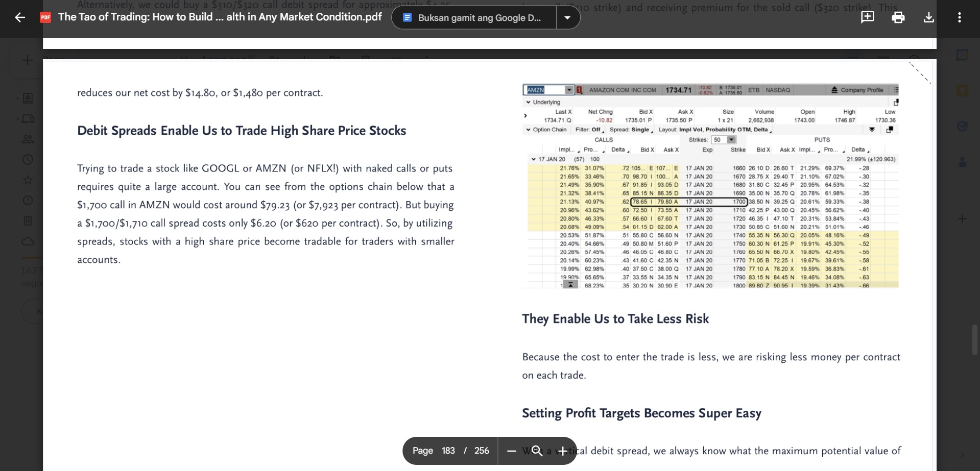Click the New plus button in Drive behind
Screen dimensions: 980x471
(x=28, y=60)
